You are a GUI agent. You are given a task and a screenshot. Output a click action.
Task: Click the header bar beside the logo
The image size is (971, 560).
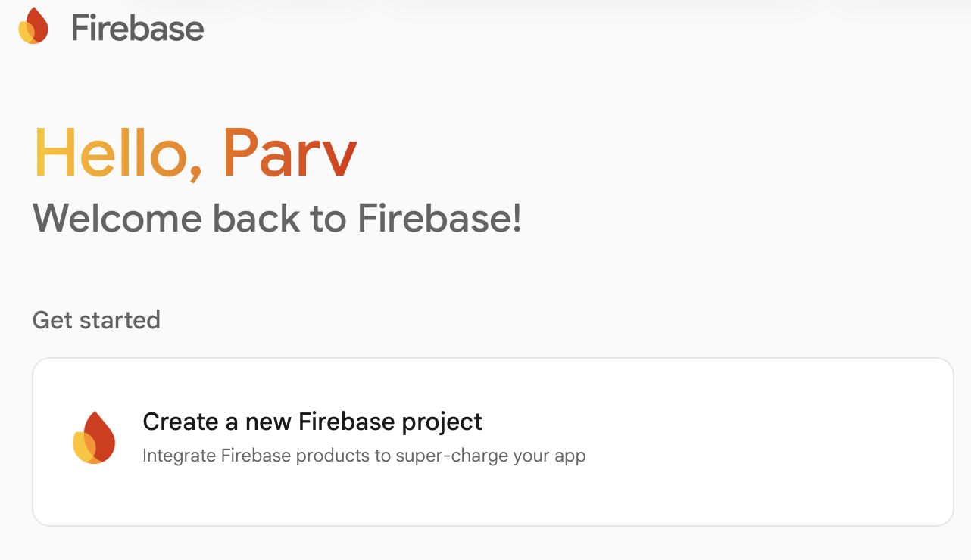[x=454, y=26]
